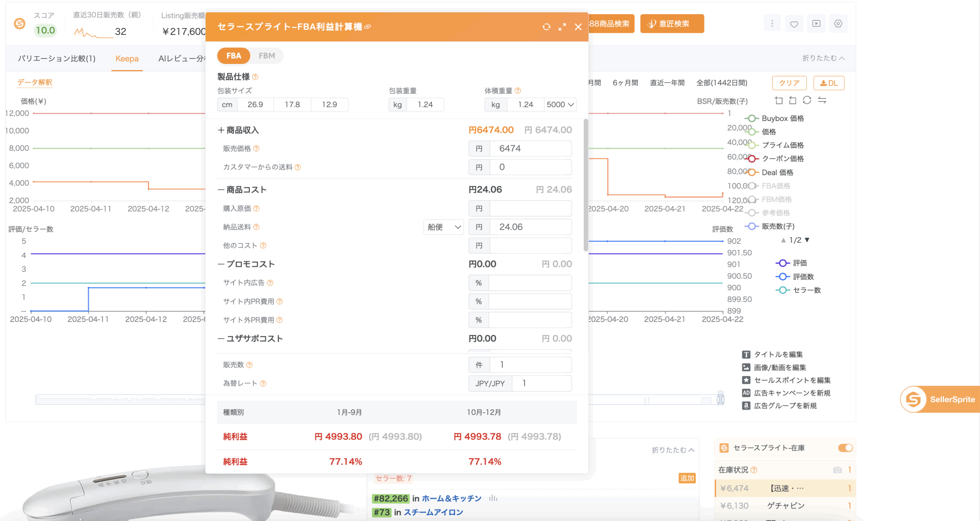Click the chart zoom-in crop icon

779,100
